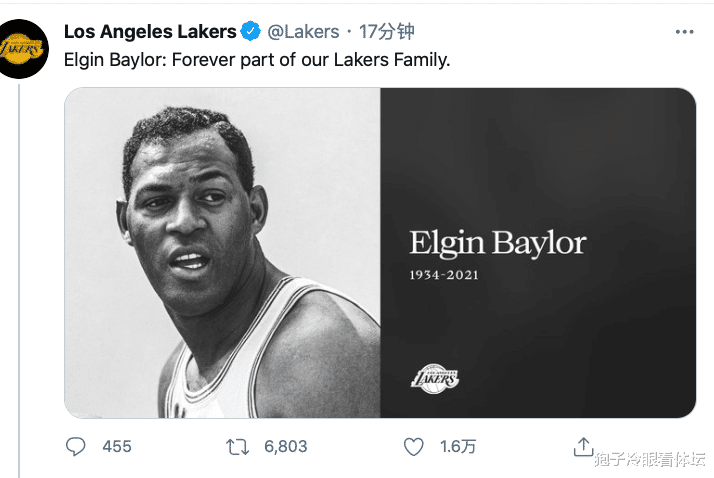
Task: Click the 455 replies count
Action: coord(117,446)
